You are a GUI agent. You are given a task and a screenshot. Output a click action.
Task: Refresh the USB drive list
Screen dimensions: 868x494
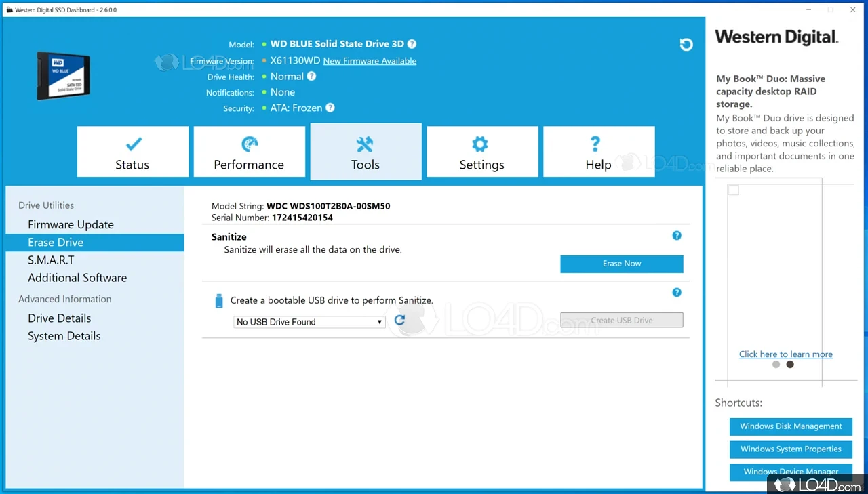coord(399,320)
